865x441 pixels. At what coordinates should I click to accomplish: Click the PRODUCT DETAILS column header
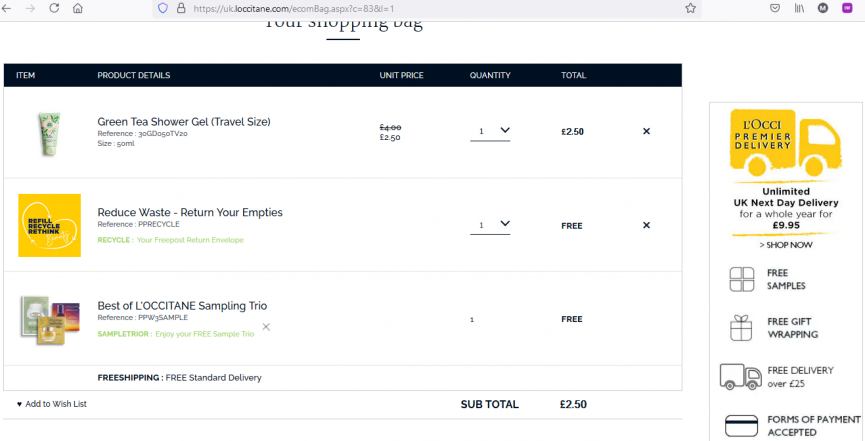coord(134,75)
